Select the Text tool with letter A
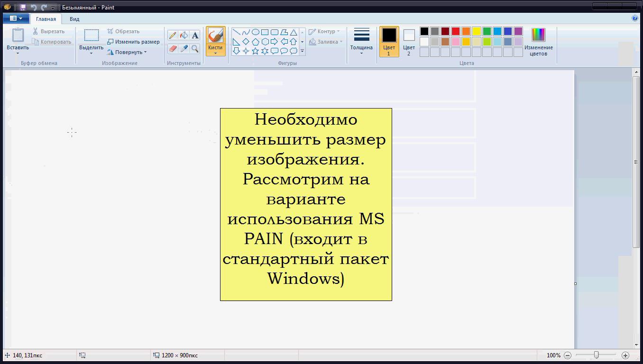Image resolution: width=643 pixels, height=364 pixels. pos(195,36)
